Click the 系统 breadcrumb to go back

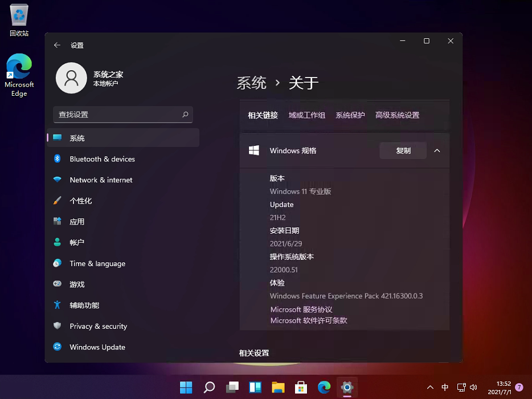251,83
